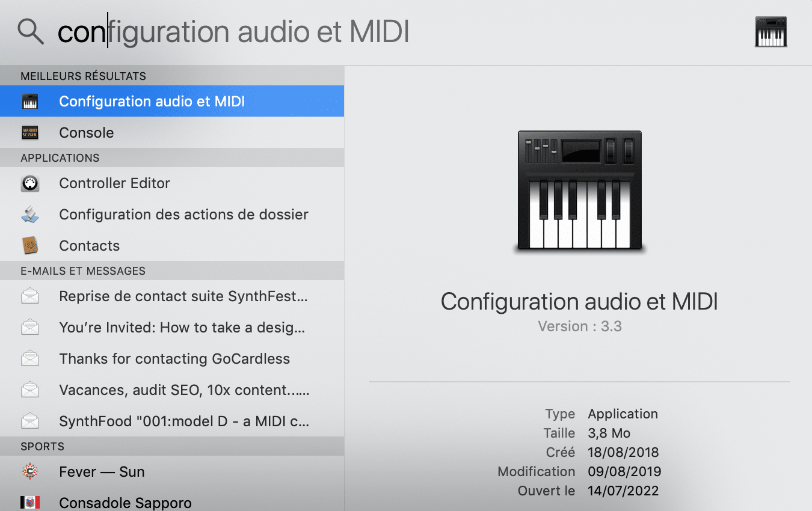The image size is (812, 511).
Task: Click the Contacts address book icon
Action: [30, 246]
